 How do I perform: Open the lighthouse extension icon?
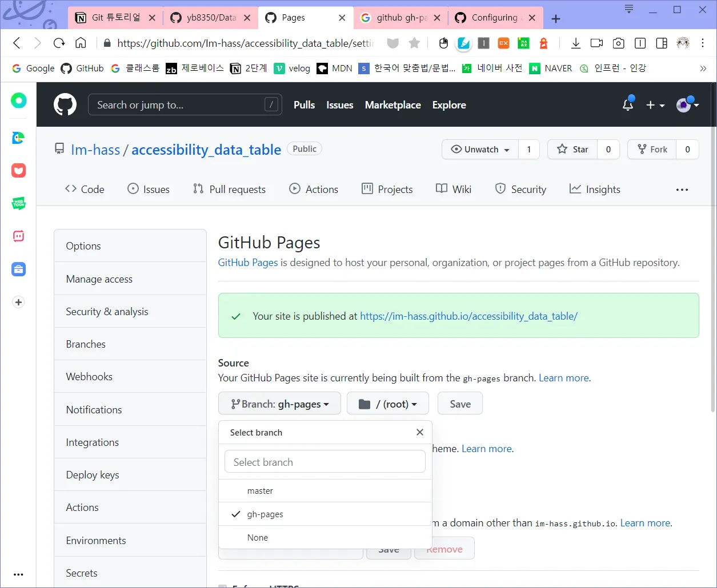pos(543,43)
